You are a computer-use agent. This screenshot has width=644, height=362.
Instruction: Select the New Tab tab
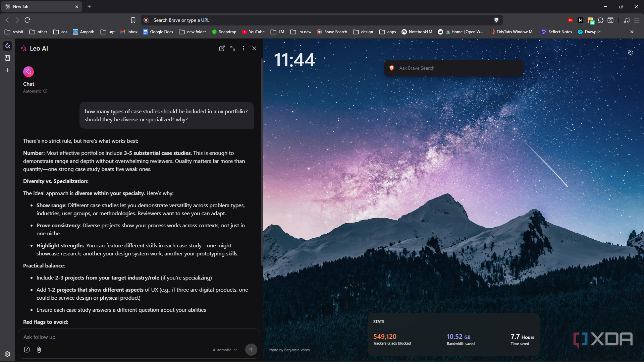(42, 7)
